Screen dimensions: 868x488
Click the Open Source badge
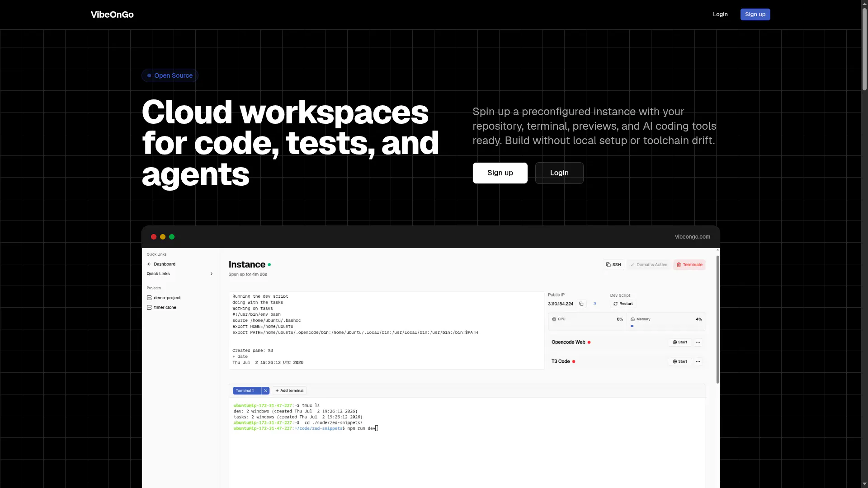click(170, 75)
